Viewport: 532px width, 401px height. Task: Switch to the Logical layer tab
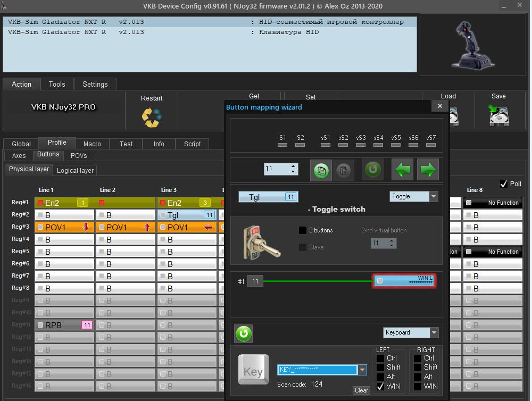click(x=75, y=170)
